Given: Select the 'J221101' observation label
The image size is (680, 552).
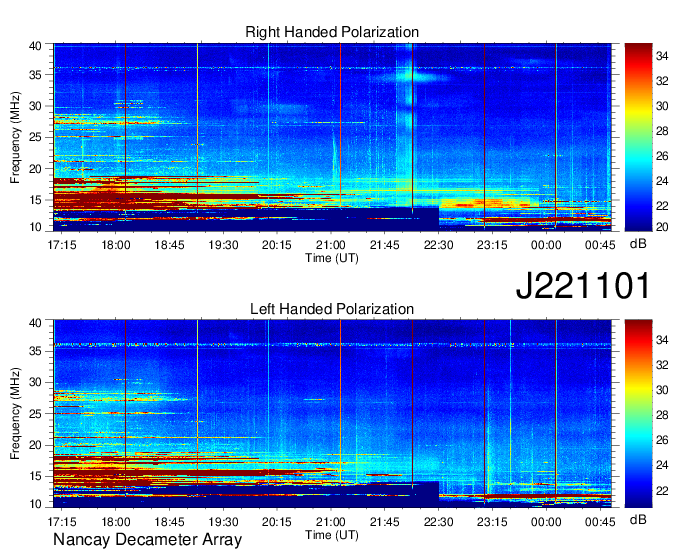Looking at the screenshot, I should pos(583,286).
